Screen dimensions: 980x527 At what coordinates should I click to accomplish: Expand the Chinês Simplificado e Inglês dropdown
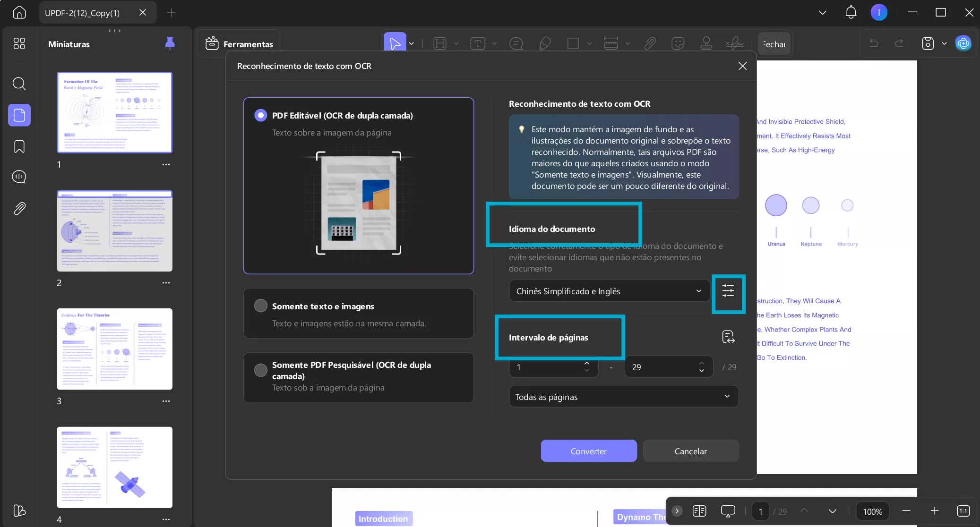point(609,291)
